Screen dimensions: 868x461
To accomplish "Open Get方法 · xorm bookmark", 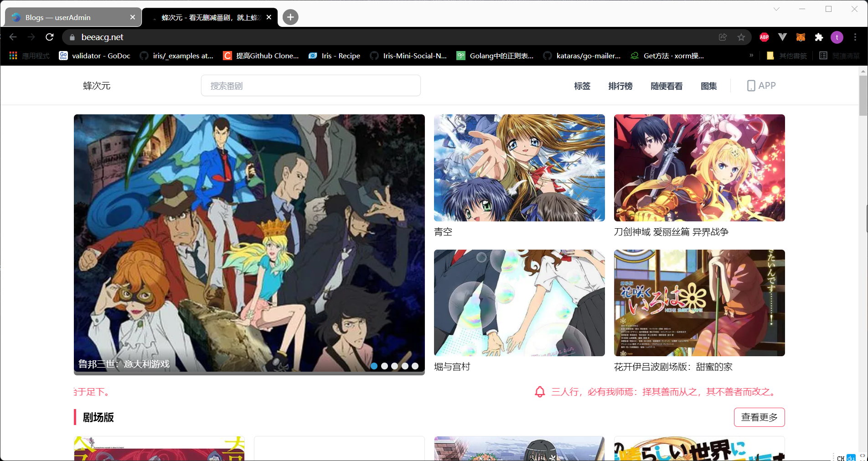I will click(667, 56).
